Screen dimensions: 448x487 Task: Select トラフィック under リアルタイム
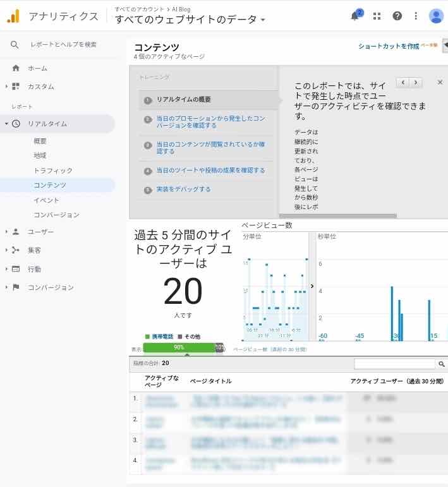(53, 171)
